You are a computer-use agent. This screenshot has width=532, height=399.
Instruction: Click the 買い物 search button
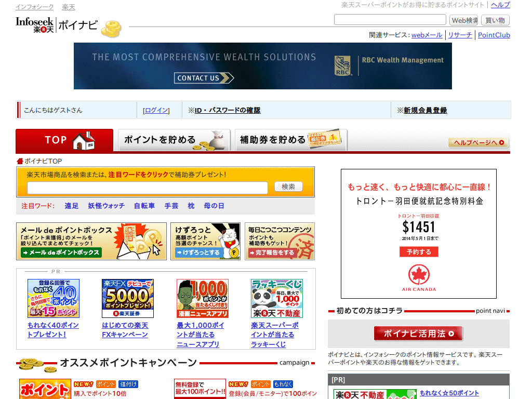(495, 20)
